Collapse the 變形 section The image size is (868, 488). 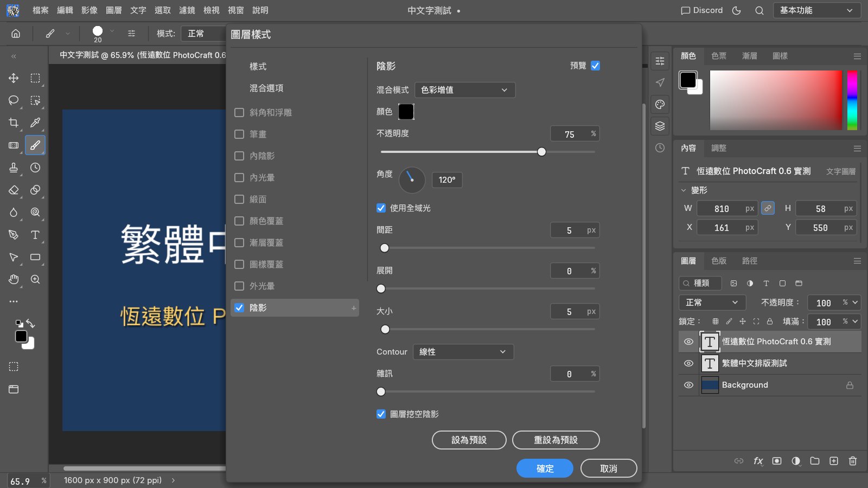coord(684,190)
